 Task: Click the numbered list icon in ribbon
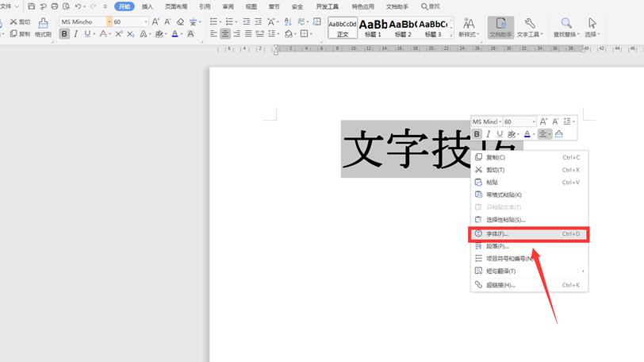pos(229,21)
